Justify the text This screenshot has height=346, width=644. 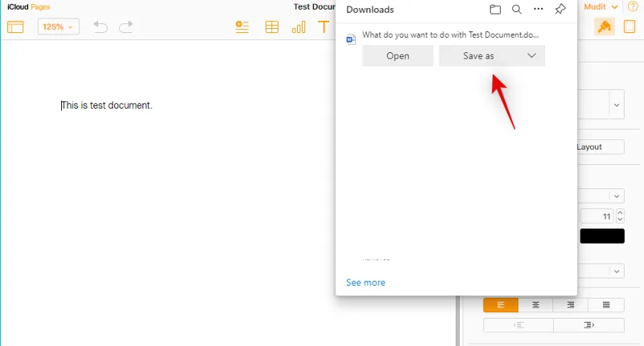pos(606,305)
